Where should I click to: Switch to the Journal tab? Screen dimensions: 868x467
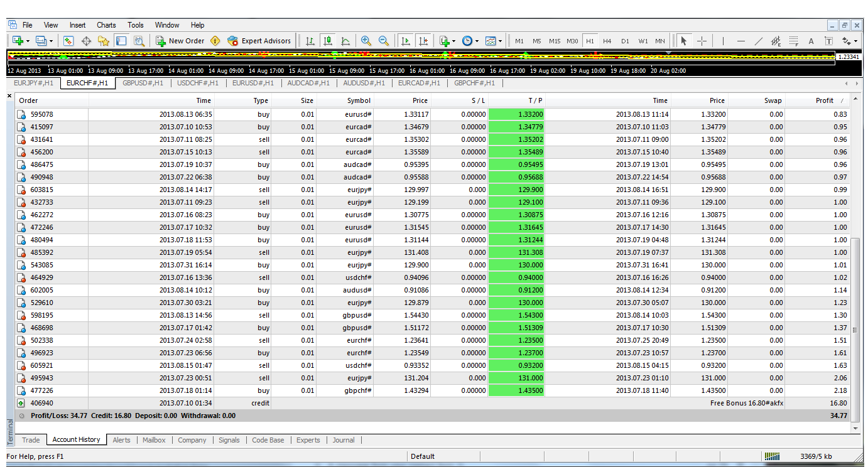coord(344,440)
